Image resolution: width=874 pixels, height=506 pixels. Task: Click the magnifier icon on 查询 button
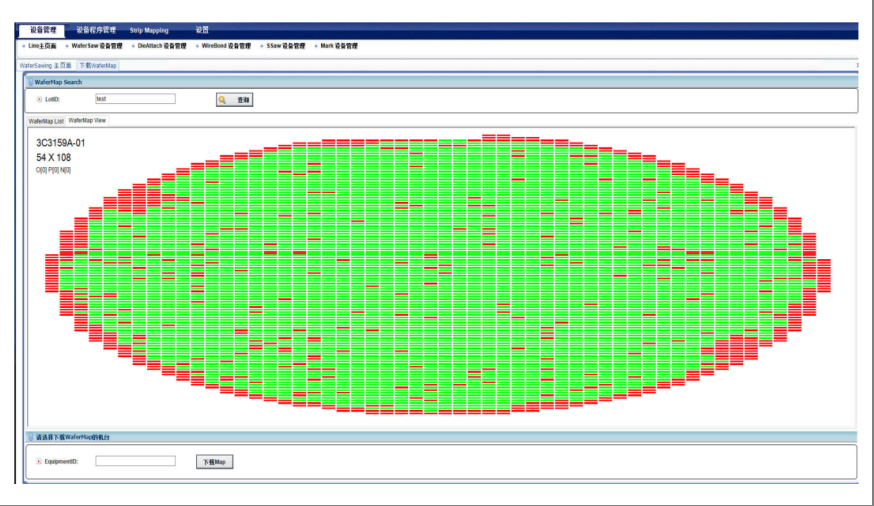pyautogui.click(x=222, y=100)
